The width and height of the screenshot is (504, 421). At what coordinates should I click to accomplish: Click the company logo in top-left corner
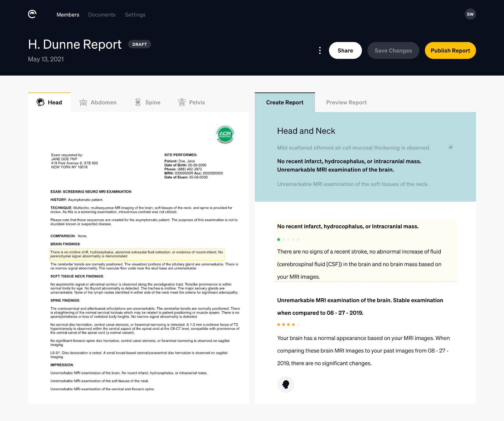tap(32, 14)
